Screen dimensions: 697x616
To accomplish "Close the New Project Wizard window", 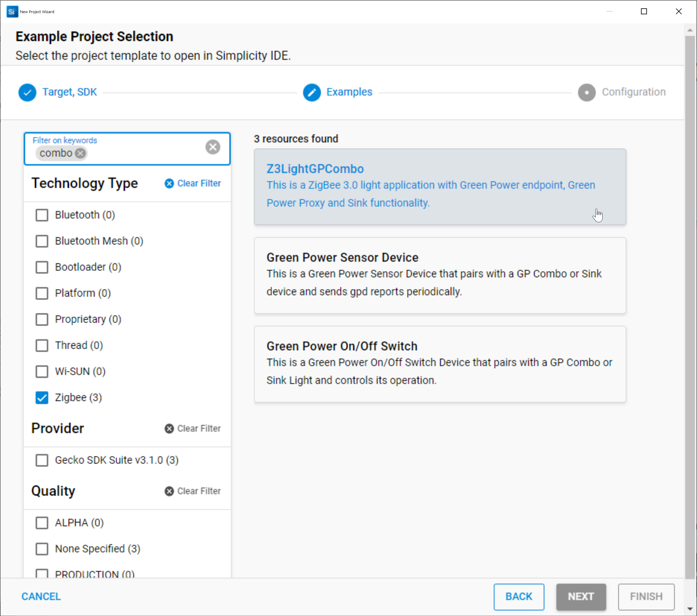I will (679, 12).
